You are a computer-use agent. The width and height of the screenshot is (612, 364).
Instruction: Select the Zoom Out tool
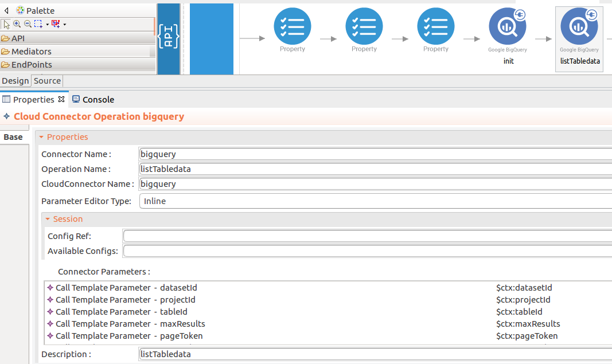(28, 24)
